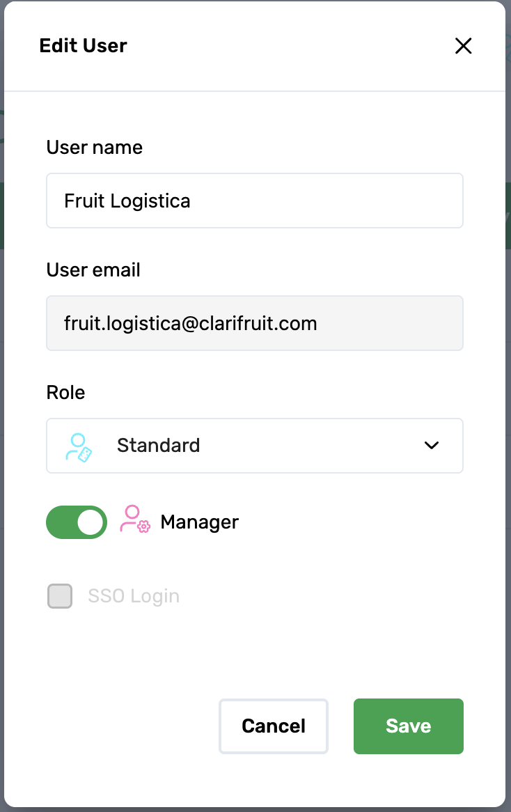Open the Role selector showing Standard

(x=255, y=446)
